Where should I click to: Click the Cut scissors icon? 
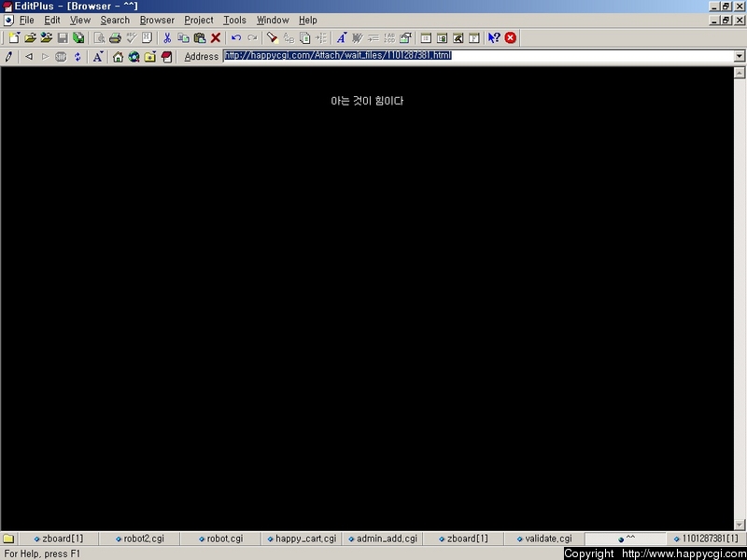pyautogui.click(x=167, y=37)
